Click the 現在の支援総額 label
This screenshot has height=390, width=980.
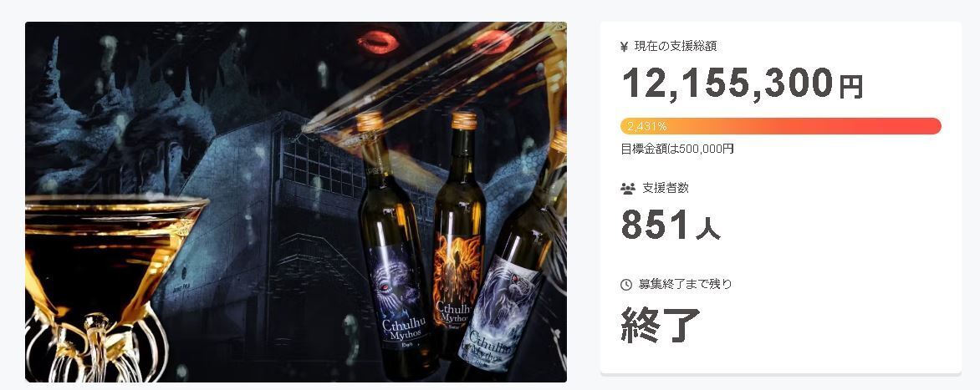click(x=675, y=46)
